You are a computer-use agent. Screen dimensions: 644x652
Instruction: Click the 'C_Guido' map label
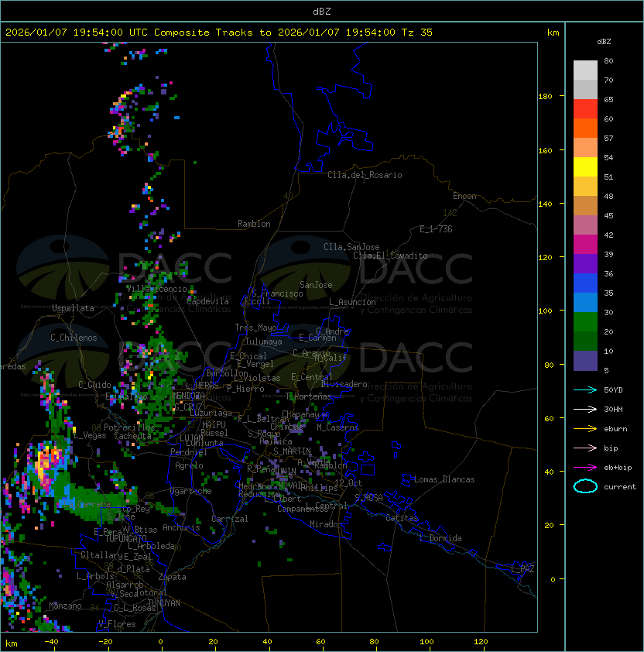[x=94, y=385]
